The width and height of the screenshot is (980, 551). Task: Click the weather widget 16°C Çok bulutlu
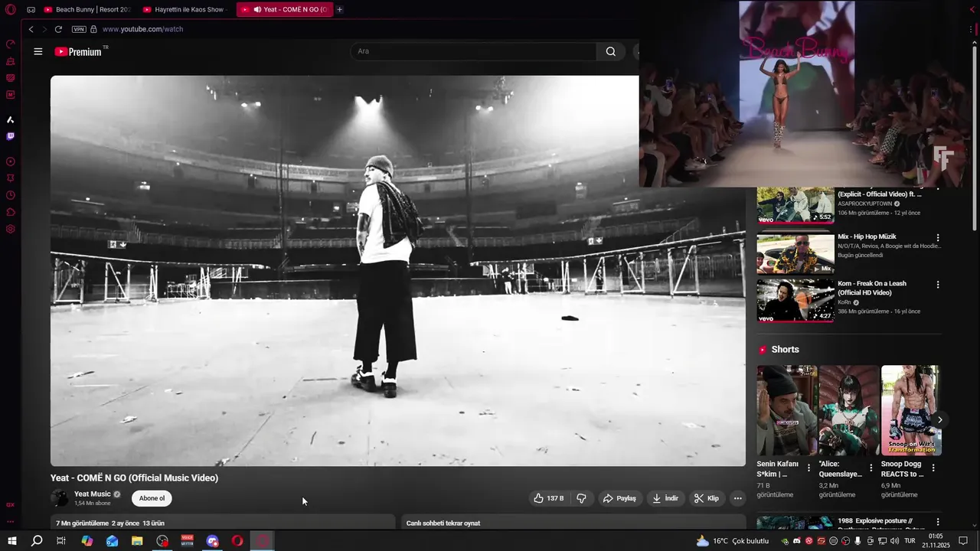[x=733, y=541]
